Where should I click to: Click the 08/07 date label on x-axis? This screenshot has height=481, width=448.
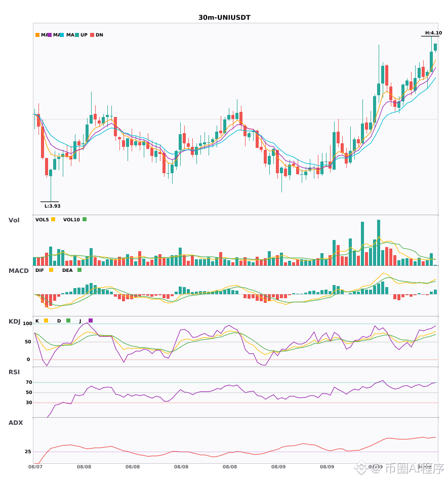pyautogui.click(x=35, y=467)
